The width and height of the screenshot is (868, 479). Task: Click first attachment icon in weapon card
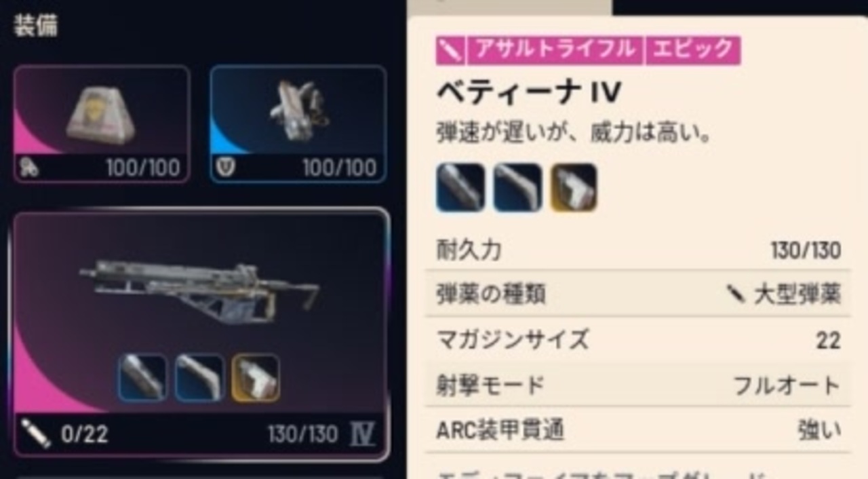tap(143, 378)
